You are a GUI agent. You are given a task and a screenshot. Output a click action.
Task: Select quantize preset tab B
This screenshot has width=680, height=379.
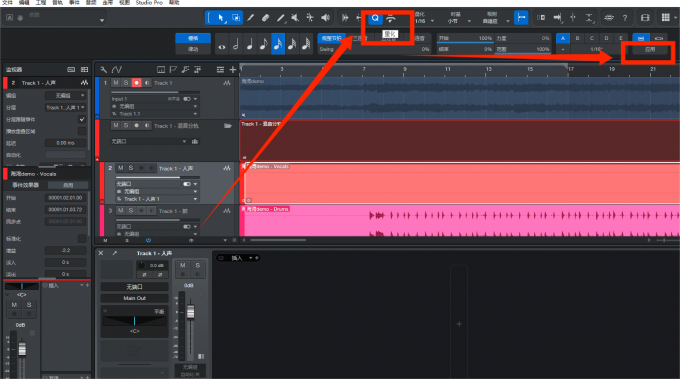click(577, 38)
